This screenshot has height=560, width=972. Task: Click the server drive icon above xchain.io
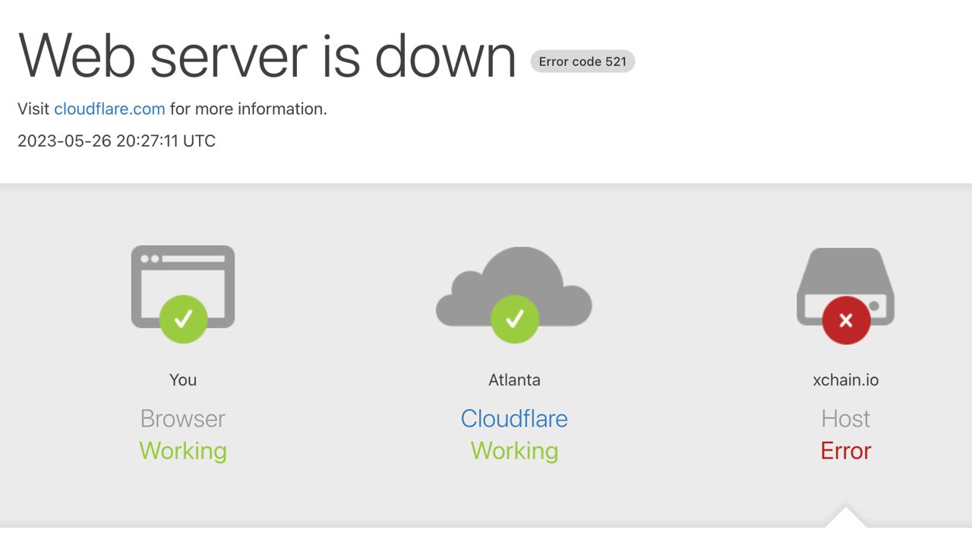coord(845,296)
